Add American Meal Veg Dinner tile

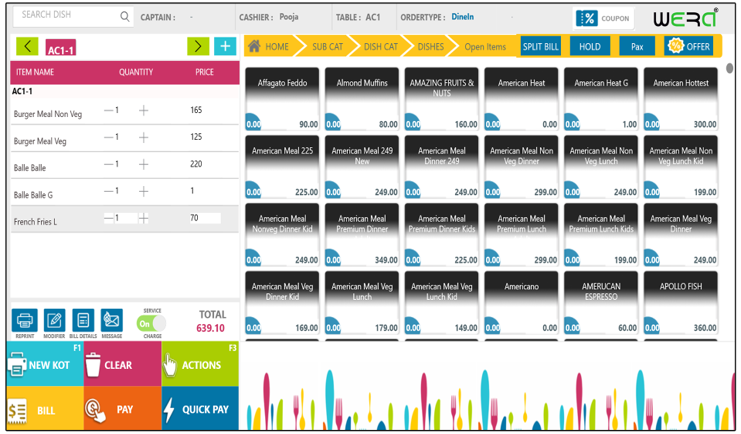point(681,234)
